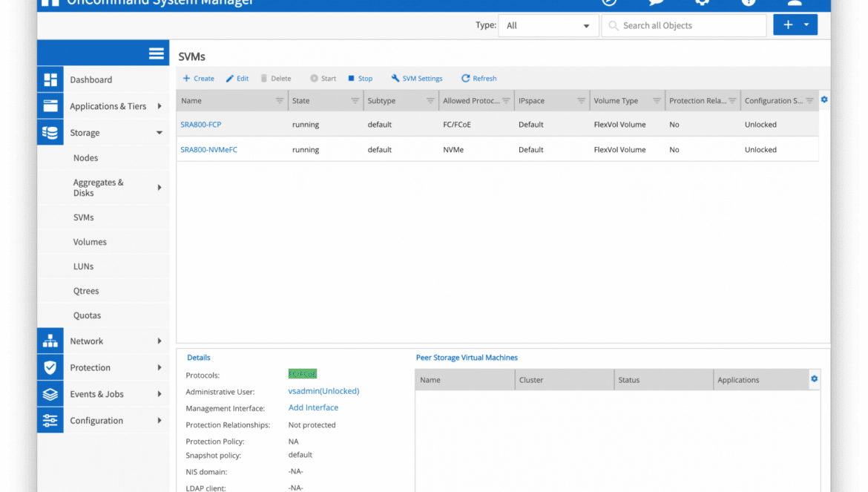Create a new SVM from the toolbar
This screenshot has height=492, width=868.
coord(198,79)
